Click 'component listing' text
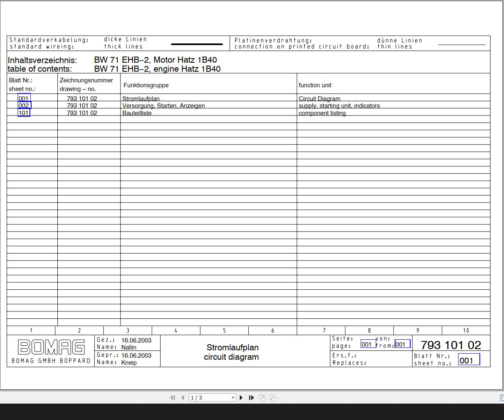 322,113
